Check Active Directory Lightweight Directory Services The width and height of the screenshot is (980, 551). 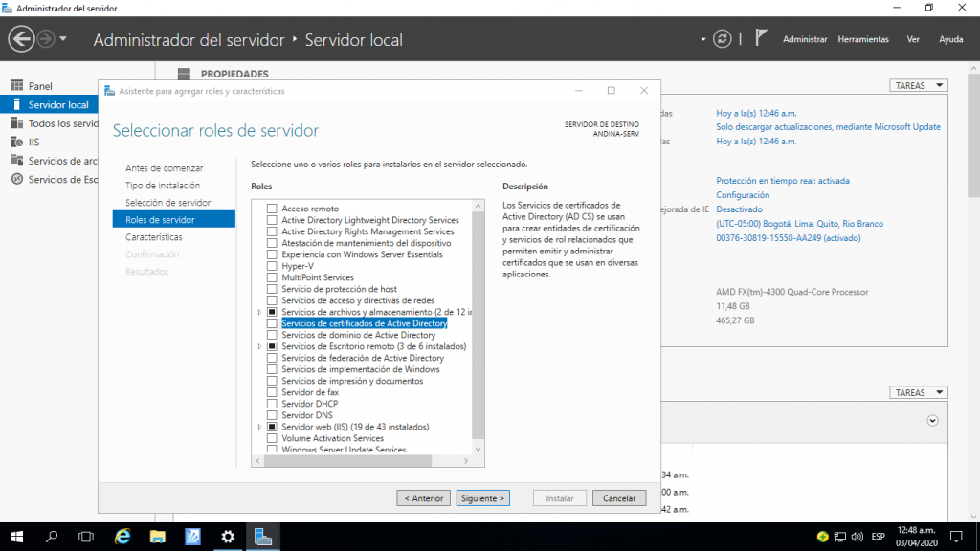click(272, 220)
